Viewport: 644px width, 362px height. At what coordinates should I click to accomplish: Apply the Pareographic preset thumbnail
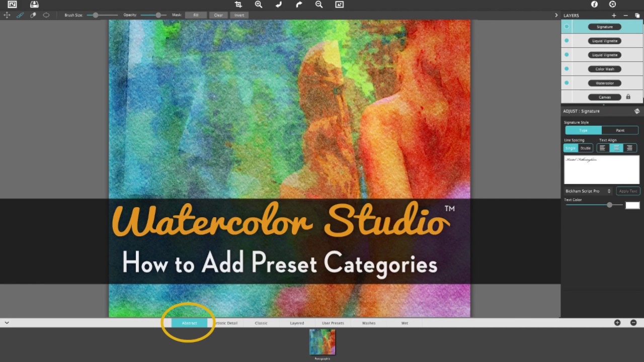pyautogui.click(x=322, y=342)
